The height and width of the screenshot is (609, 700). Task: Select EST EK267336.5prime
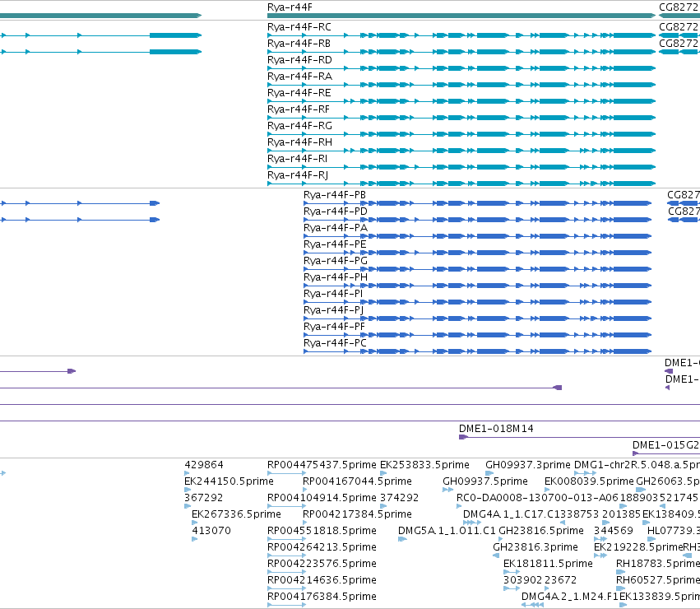click(x=236, y=514)
